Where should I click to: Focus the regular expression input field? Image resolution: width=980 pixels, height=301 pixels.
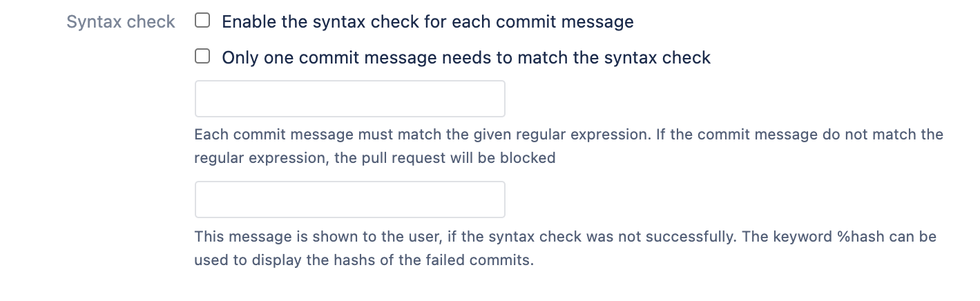[x=349, y=99]
